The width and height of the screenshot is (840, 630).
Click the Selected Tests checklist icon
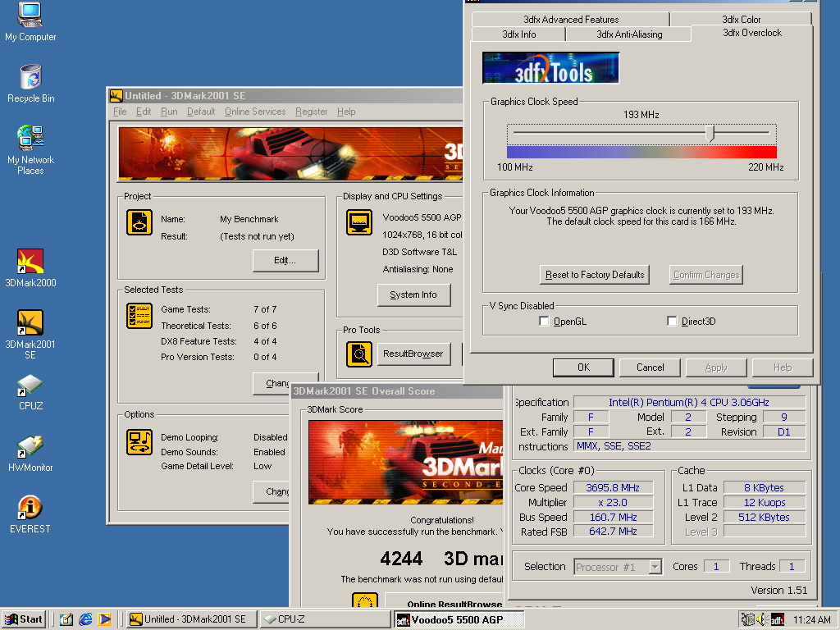(x=139, y=316)
